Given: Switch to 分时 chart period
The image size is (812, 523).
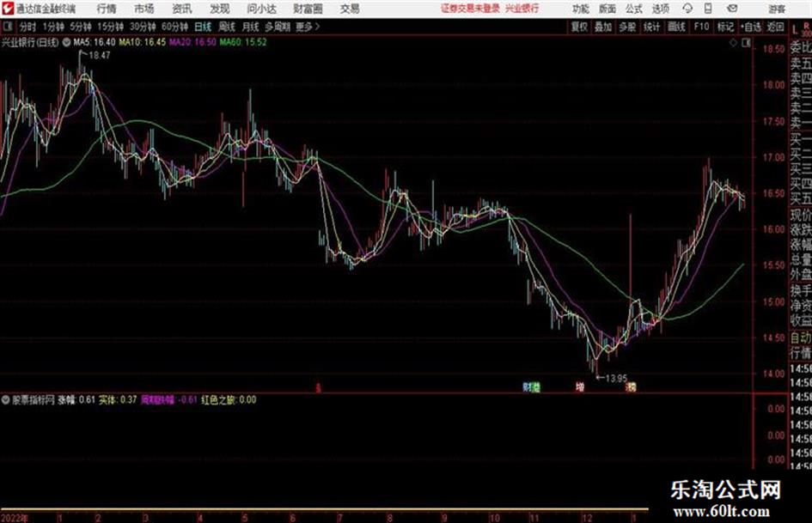Looking at the screenshot, I should point(28,27).
